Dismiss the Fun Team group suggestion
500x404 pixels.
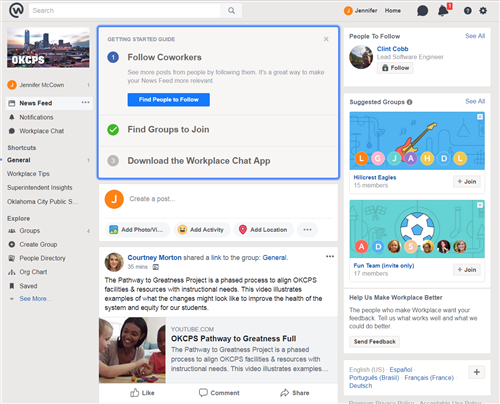480,205
